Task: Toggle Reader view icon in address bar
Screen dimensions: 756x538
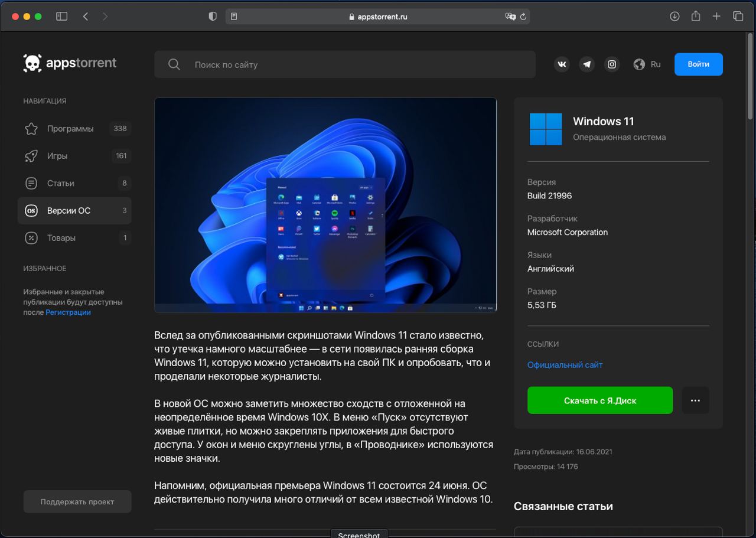Action: 234,17
